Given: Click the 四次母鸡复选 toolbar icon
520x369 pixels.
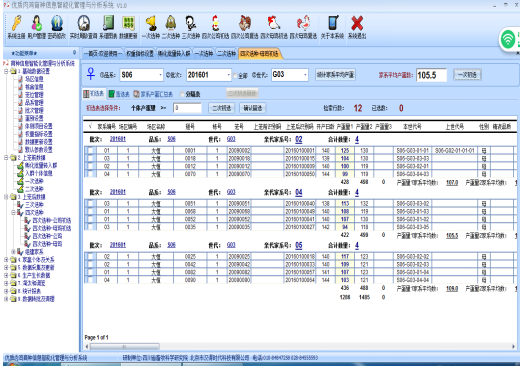Looking at the screenshot, I should coord(303,24).
